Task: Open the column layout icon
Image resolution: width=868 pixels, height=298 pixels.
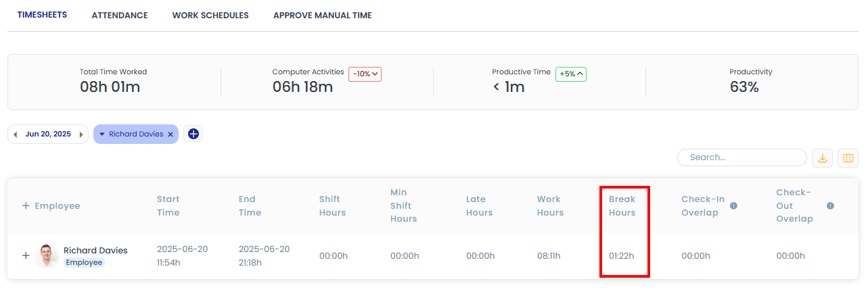Action: [x=848, y=158]
